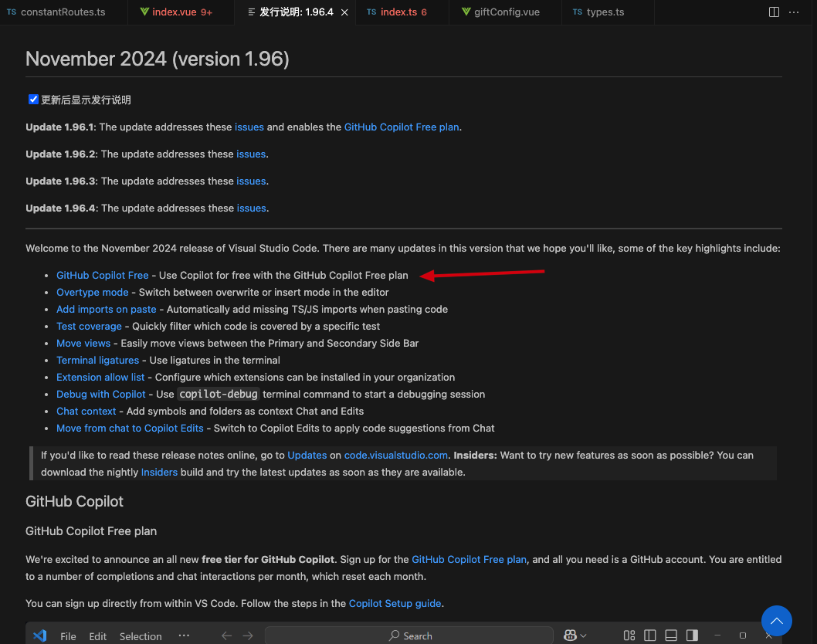Viewport: 817px width, 644px height.
Task: Expand the Copilot dropdown chevron
Action: [x=585, y=636]
